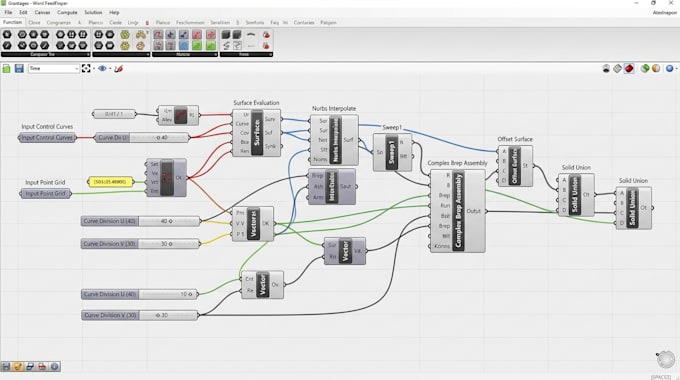Click the blue square ribbon icon
Viewport: 680px width, 380px height.
tap(184, 45)
